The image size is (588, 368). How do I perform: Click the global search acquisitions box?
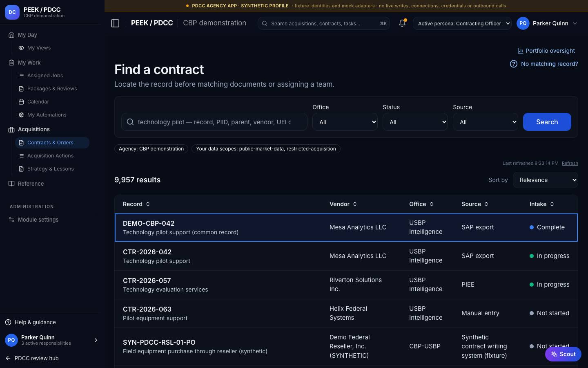coord(324,23)
